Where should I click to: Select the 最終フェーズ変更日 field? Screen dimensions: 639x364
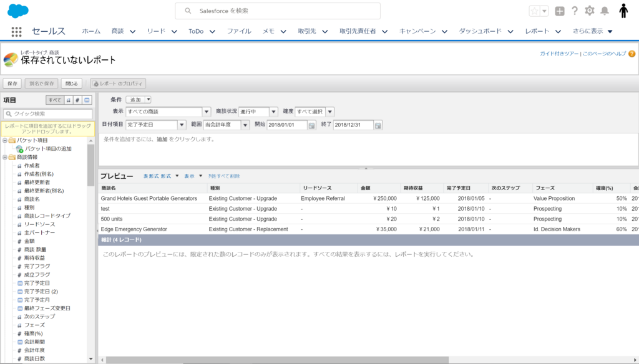pos(47,309)
